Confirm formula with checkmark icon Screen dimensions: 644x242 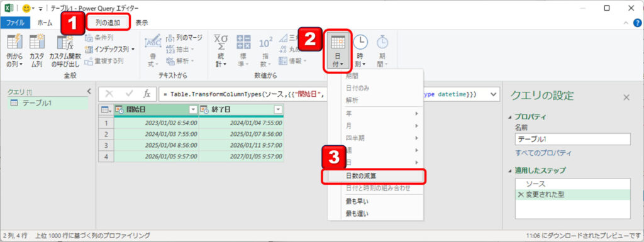pyautogui.click(x=129, y=94)
